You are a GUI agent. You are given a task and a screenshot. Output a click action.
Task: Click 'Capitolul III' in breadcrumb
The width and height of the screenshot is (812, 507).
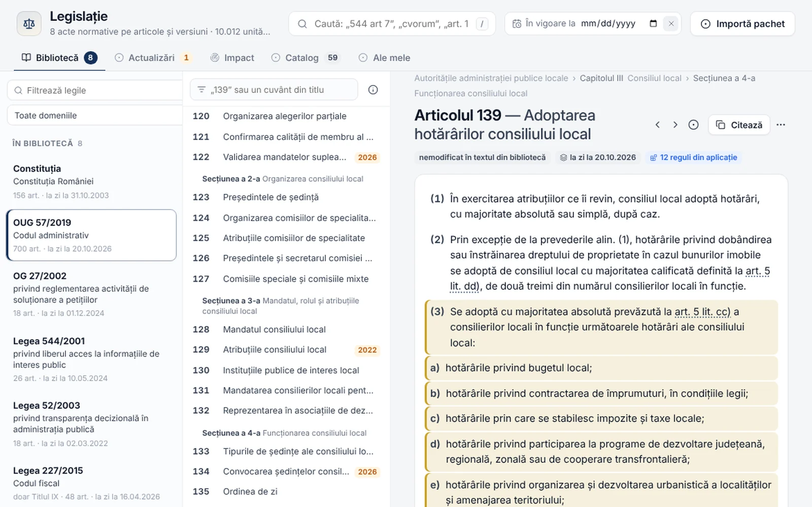point(601,78)
